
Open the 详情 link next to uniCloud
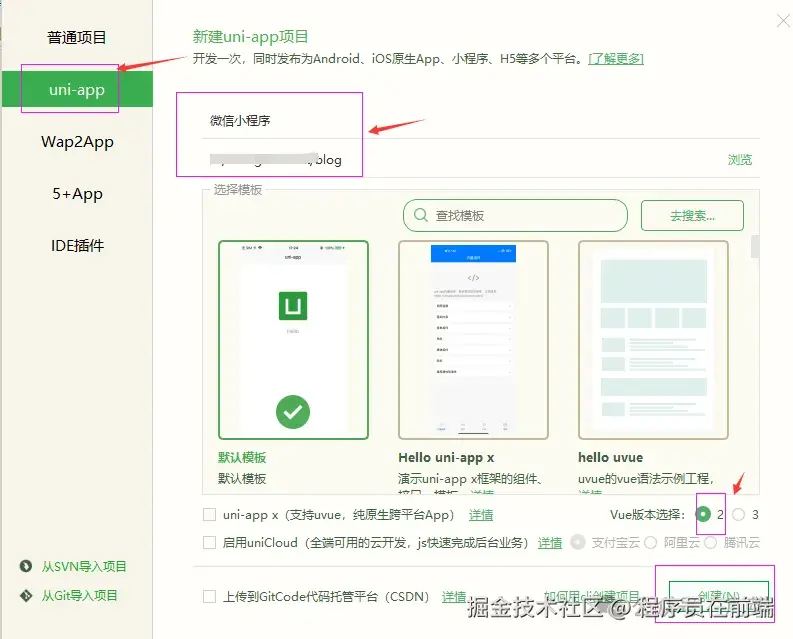[550, 543]
